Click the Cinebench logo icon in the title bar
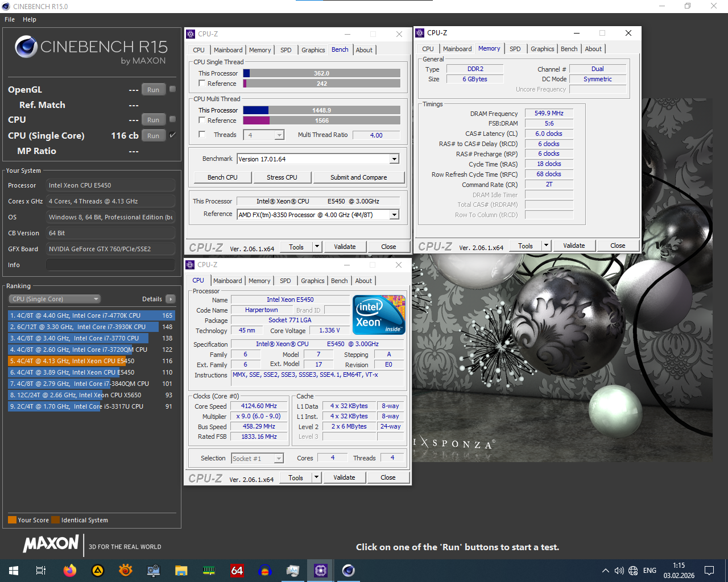 (x=6, y=6)
